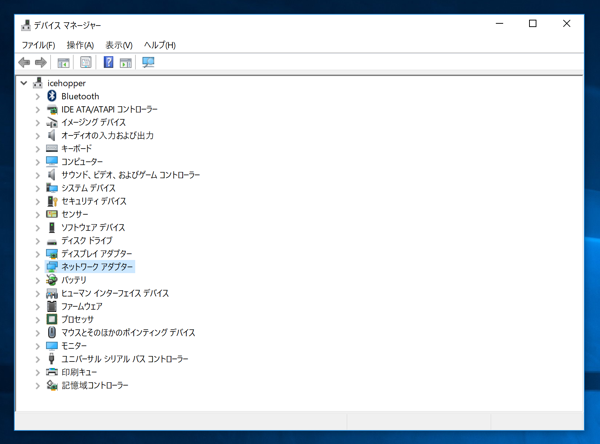Expand IDE ATA/ATAPI コントローラー chevron

[x=38, y=110]
